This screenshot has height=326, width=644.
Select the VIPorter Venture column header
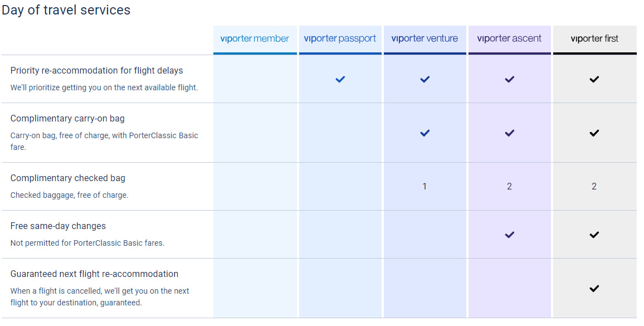(425, 38)
